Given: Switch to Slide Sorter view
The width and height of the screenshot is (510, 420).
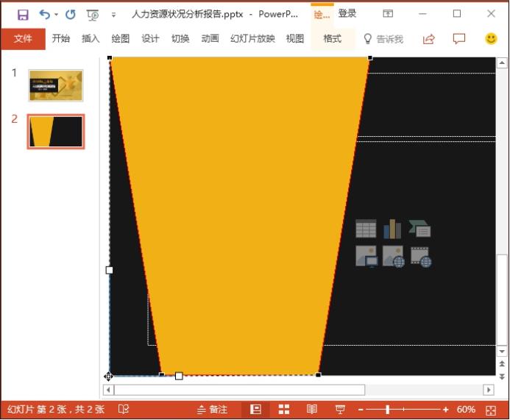Looking at the screenshot, I should click(283, 409).
